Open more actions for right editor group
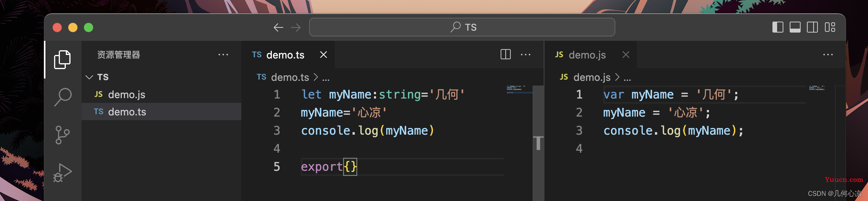Screen dimensions: 868x201 click(x=828, y=55)
